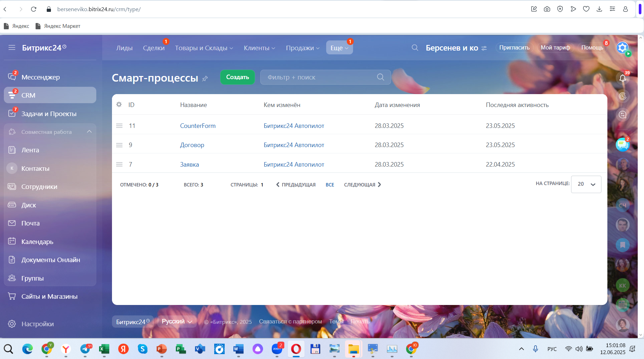
Task: Open Opera browser from the taskbar
Action: [296, 349]
